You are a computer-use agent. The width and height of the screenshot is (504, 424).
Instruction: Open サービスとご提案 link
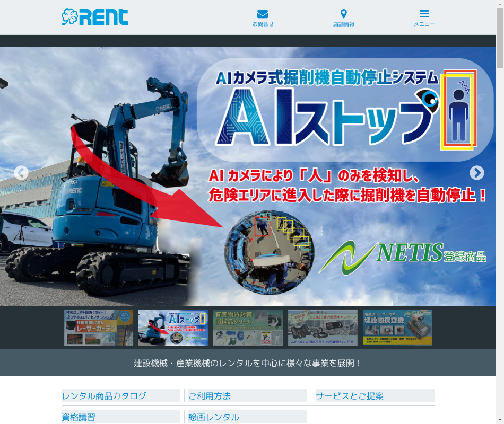click(350, 396)
